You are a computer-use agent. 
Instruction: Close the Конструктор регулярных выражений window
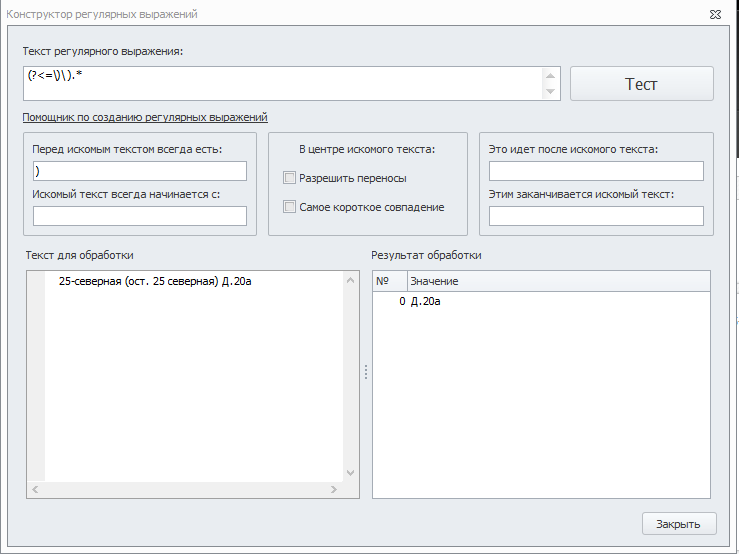715,15
